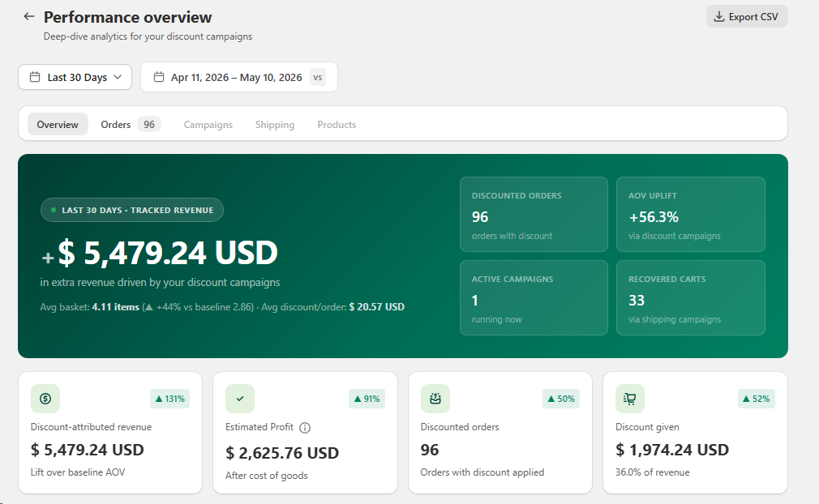Open the Campaigns tab
The image size is (819, 504).
coord(208,124)
